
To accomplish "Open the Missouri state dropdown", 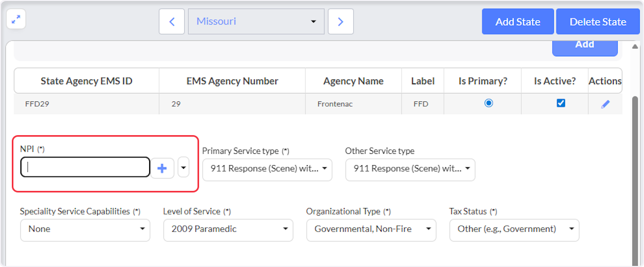I will [257, 21].
